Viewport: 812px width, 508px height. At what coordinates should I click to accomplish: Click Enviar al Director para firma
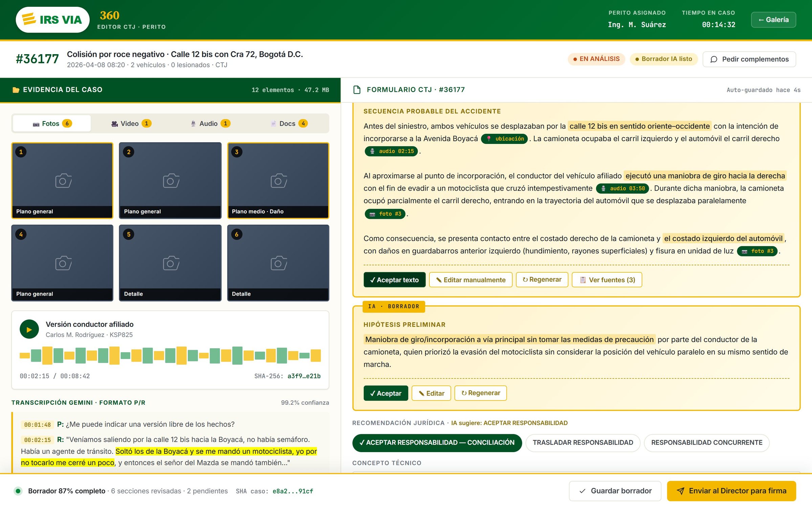[x=731, y=491]
